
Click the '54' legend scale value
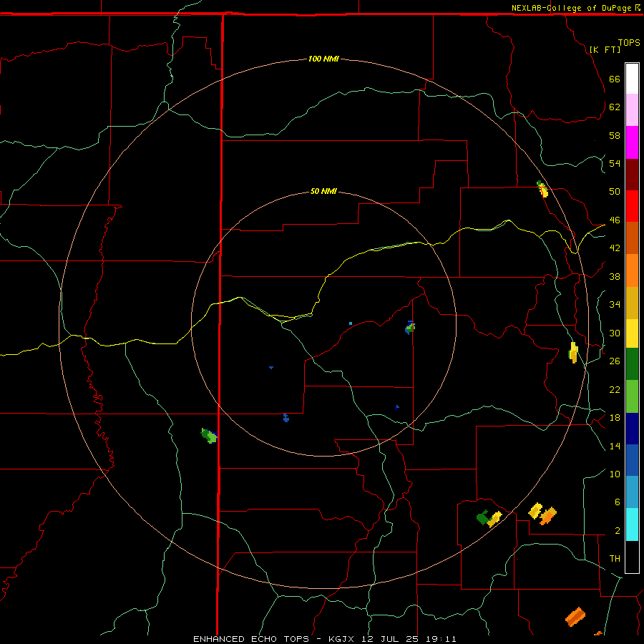[615, 163]
